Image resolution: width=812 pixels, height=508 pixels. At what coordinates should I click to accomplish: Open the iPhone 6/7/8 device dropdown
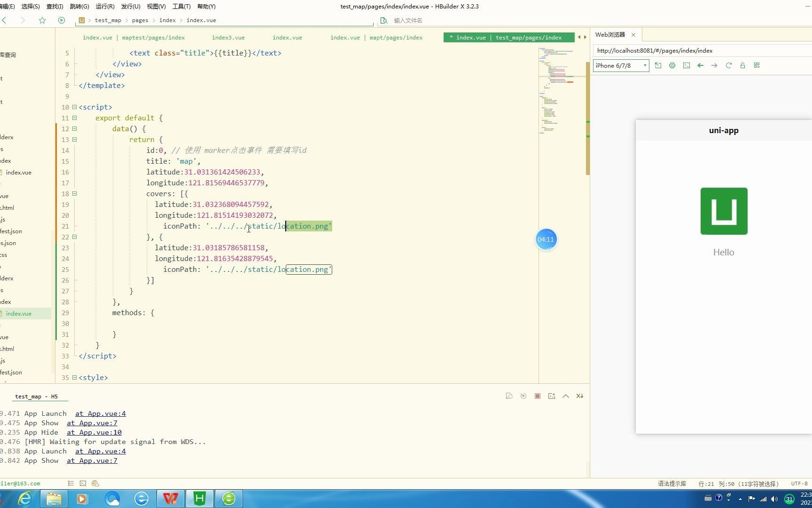[621, 65]
